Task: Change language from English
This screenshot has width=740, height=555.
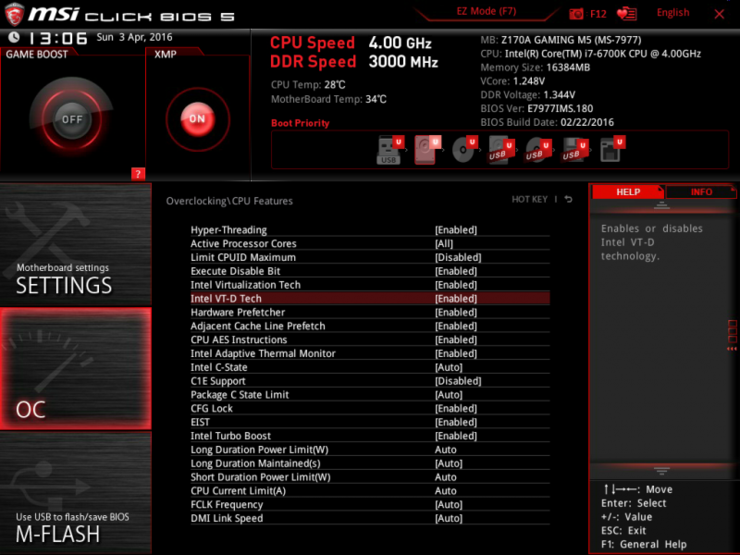Action: click(673, 13)
